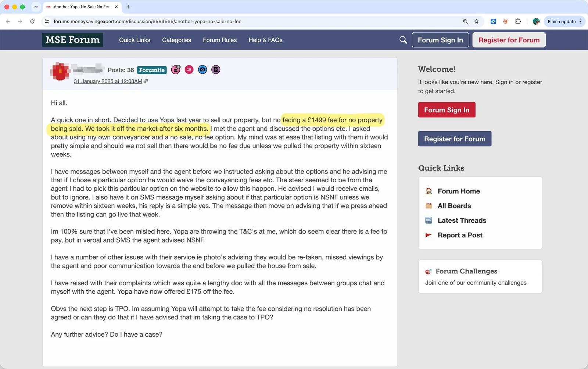Click the pink photogenic badge with number 6
This screenshot has width=588, height=369.
pyautogui.click(x=176, y=69)
